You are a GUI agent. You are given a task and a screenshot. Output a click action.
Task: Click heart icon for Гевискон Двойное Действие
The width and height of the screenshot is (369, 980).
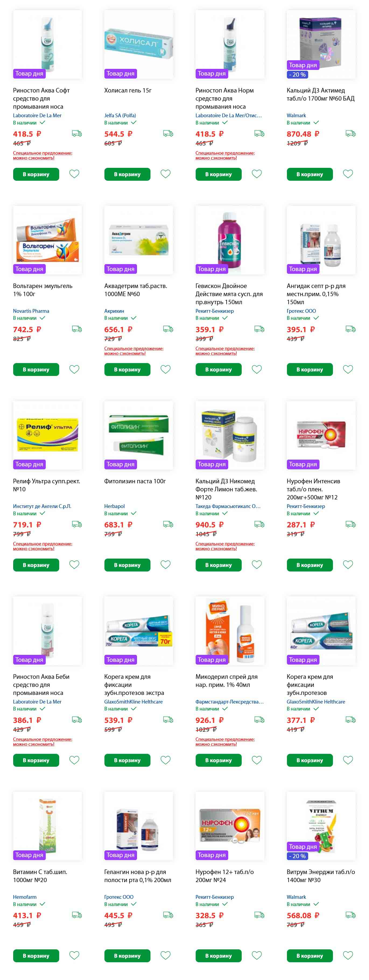pyautogui.click(x=257, y=370)
